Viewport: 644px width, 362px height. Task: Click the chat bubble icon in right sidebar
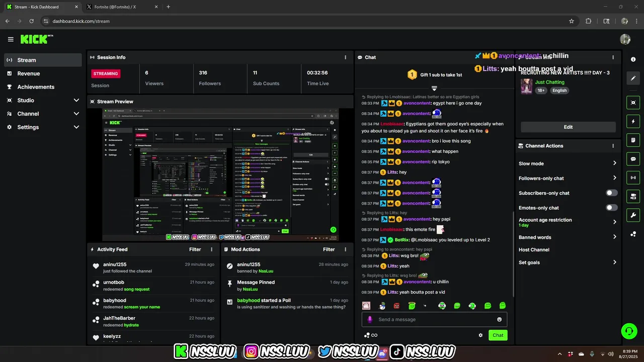(633, 159)
